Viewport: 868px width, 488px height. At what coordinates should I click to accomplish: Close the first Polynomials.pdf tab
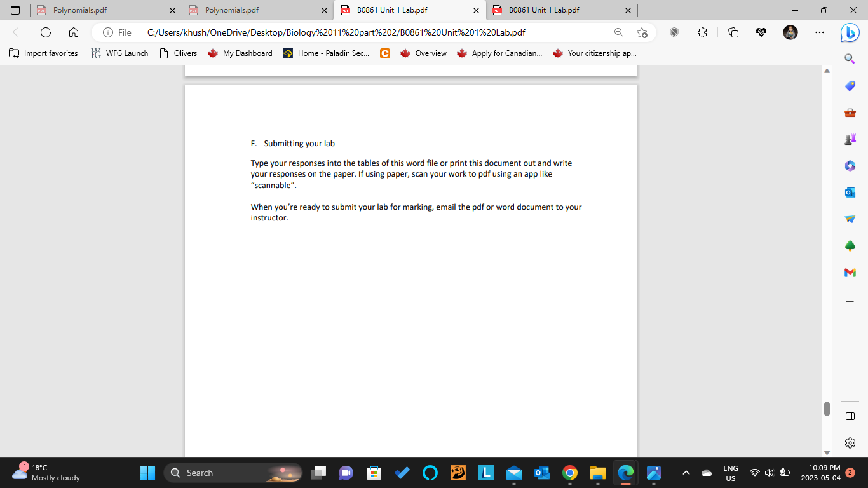pyautogui.click(x=172, y=10)
